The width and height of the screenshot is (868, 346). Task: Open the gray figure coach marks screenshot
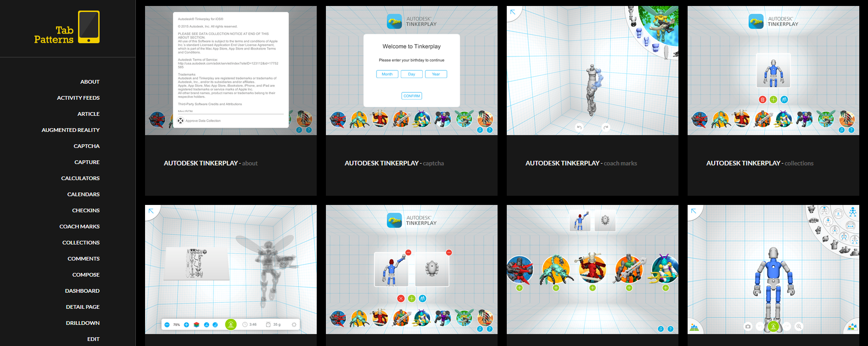pos(593,70)
